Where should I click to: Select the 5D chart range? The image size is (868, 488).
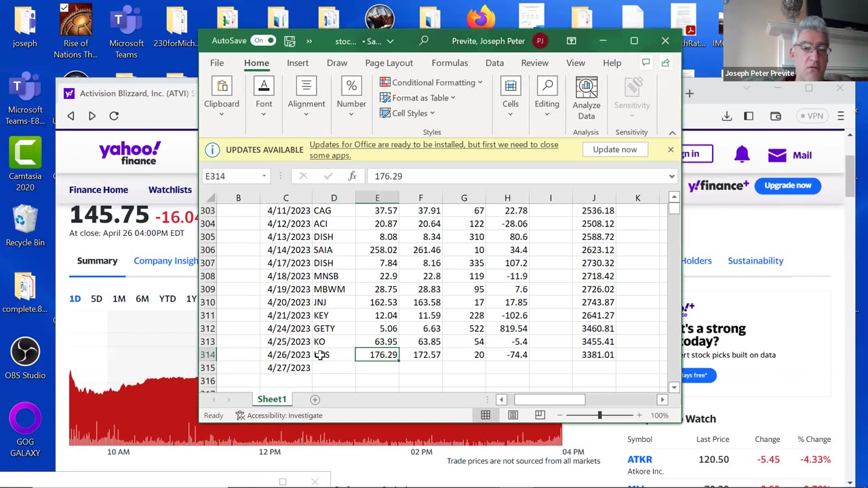pyautogui.click(x=96, y=298)
